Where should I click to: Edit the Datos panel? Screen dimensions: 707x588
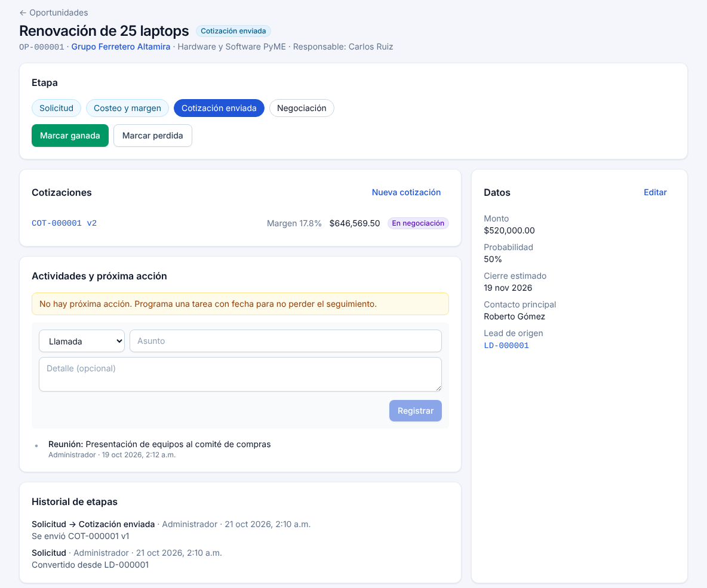[x=655, y=193]
